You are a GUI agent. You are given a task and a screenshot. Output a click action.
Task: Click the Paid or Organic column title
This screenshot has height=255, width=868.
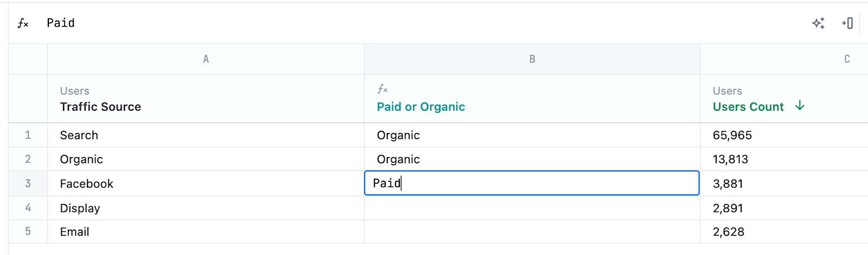tap(421, 107)
